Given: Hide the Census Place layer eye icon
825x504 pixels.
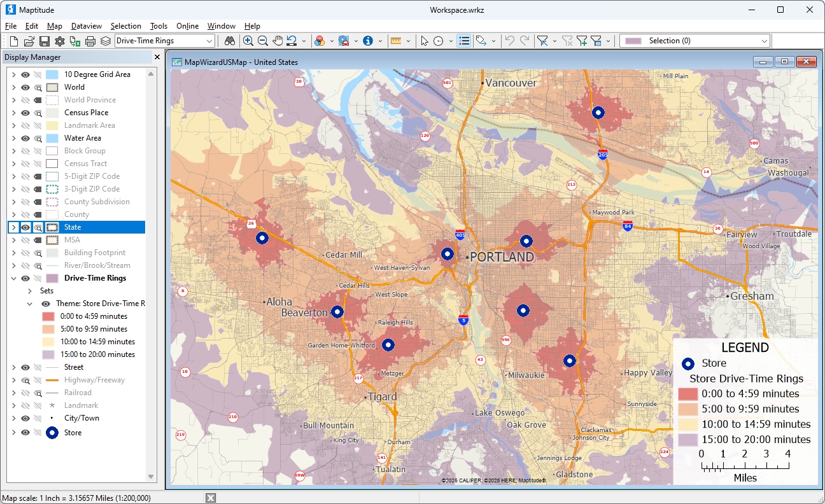Looking at the screenshot, I should pyautogui.click(x=25, y=113).
